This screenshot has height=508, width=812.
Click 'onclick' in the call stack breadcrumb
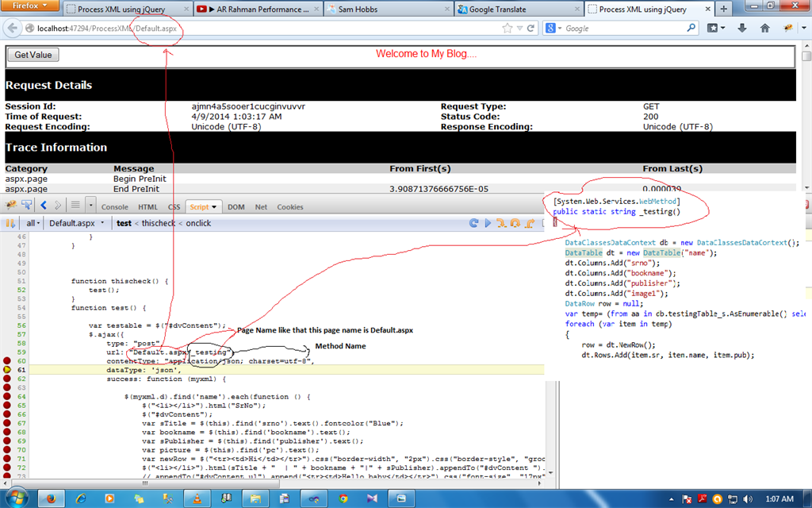point(198,223)
